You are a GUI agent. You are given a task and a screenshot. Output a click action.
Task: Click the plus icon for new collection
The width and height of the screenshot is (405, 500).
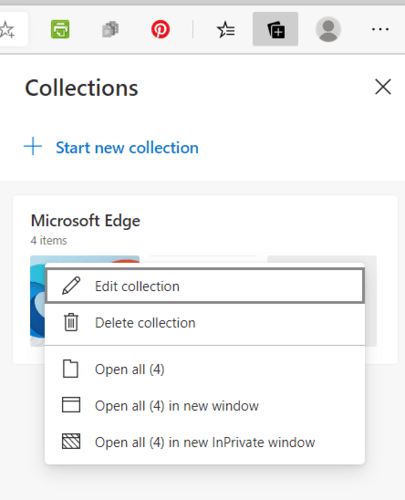(x=33, y=146)
